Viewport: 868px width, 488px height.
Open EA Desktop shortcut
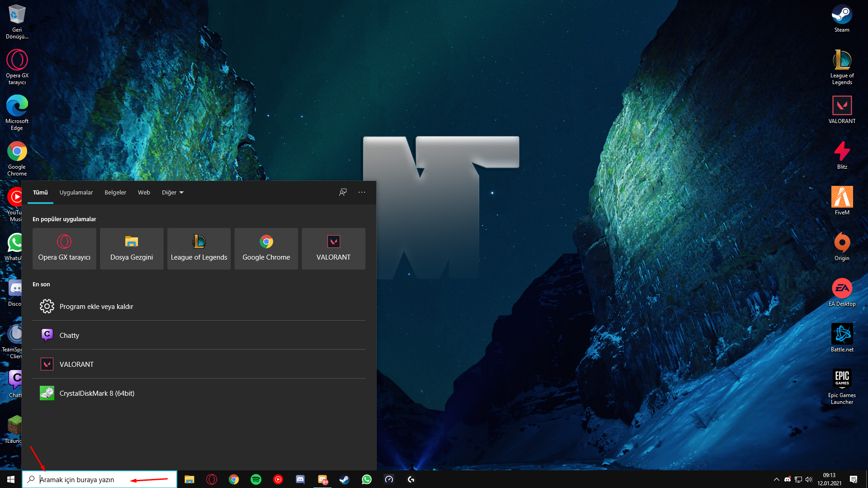(841, 292)
